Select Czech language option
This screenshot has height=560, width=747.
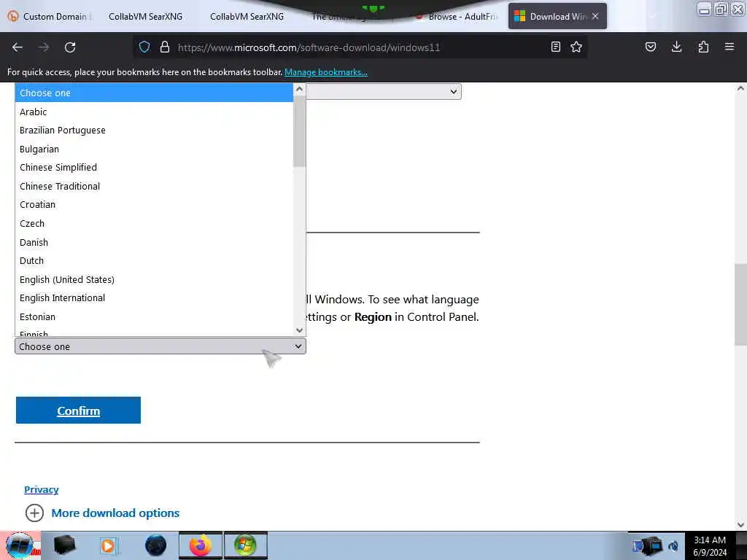pos(154,223)
